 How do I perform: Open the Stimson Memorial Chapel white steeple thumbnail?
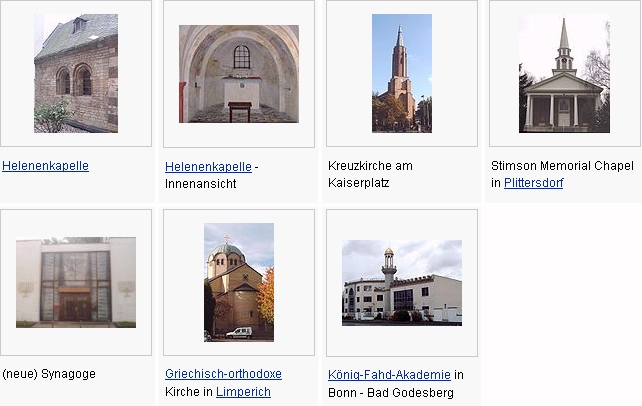pyautogui.click(x=564, y=73)
